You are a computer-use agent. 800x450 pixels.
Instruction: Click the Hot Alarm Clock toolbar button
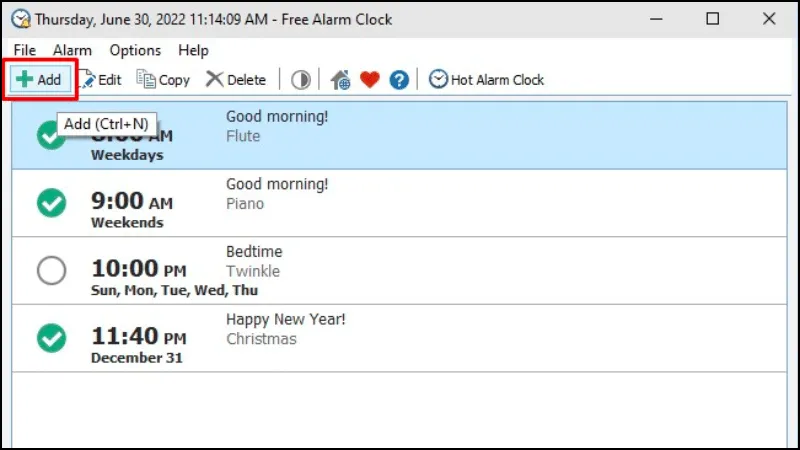tap(487, 80)
